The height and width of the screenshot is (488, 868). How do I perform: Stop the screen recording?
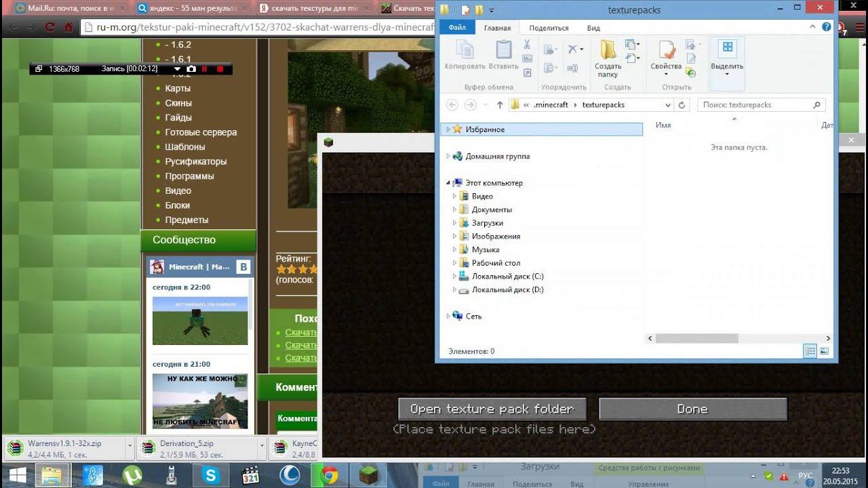pos(220,69)
